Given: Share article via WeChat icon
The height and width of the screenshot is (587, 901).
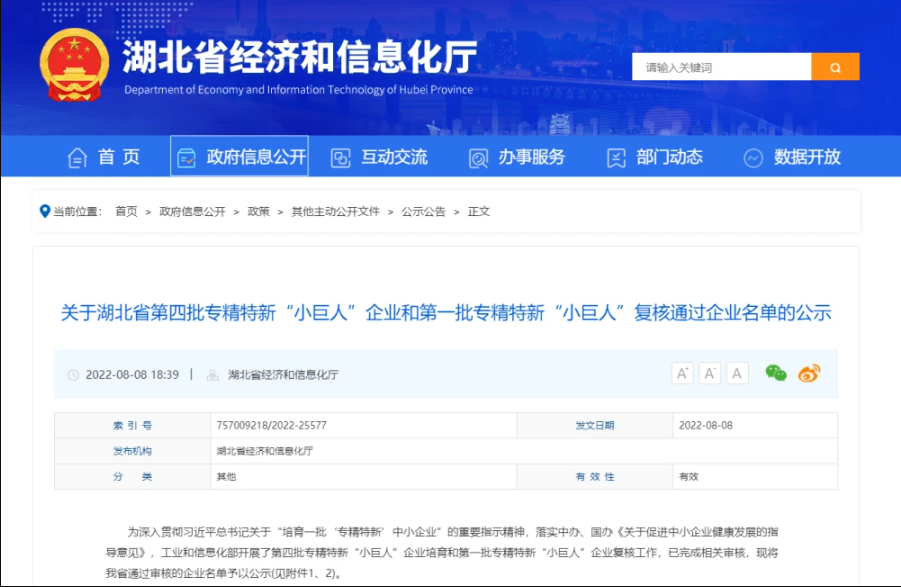Looking at the screenshot, I should [776, 373].
